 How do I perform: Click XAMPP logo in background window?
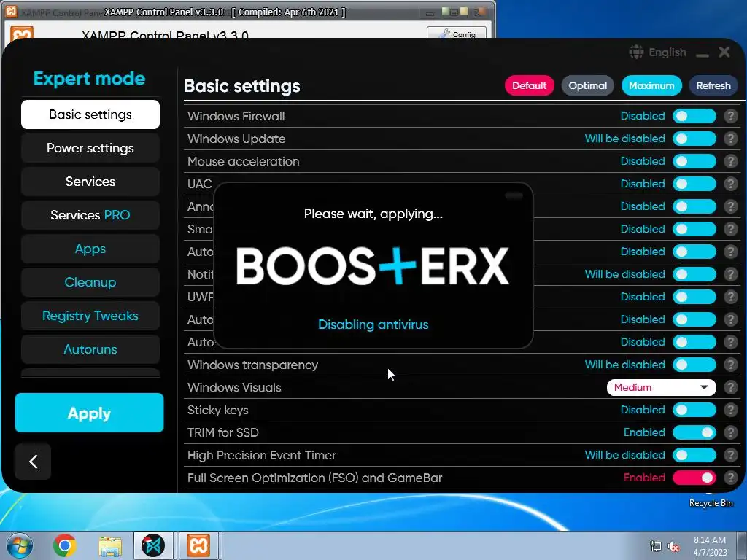click(22, 32)
